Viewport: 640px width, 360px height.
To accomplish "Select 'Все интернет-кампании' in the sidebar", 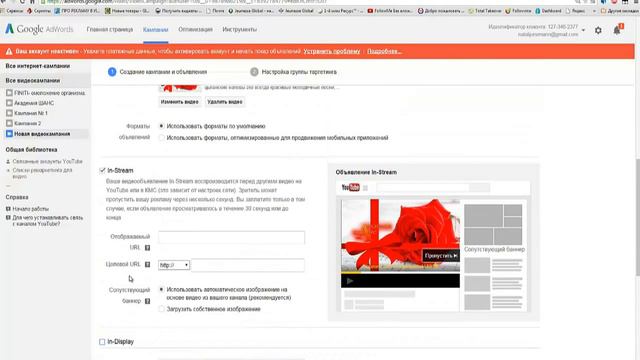I will pos(38,66).
